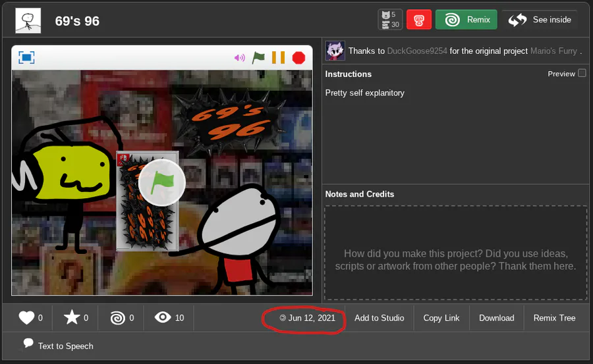Click the gray-headed character on stage

click(239, 239)
